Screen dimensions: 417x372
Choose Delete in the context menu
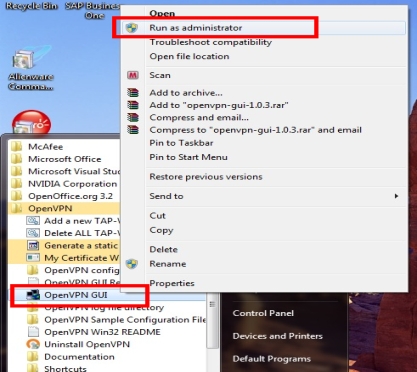(163, 249)
